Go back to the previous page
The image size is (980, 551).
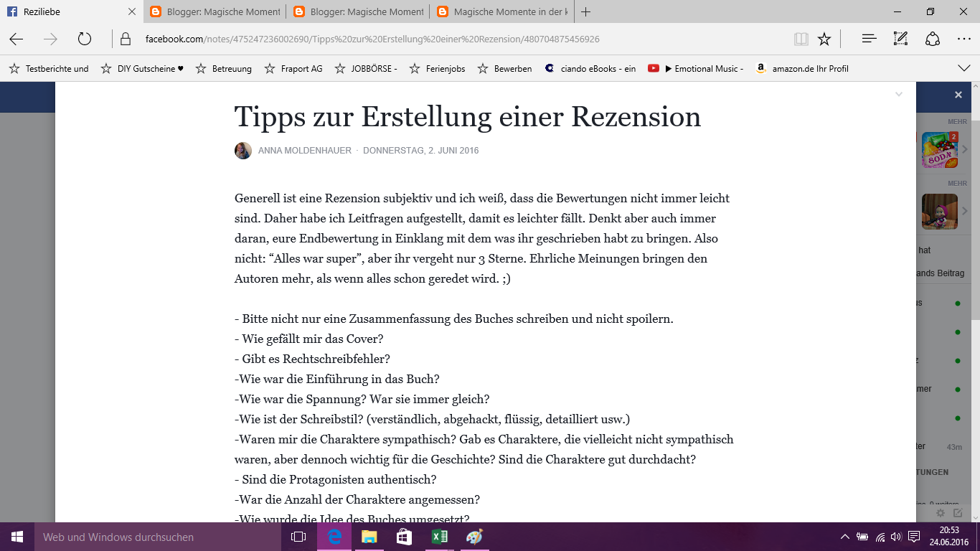tap(16, 39)
